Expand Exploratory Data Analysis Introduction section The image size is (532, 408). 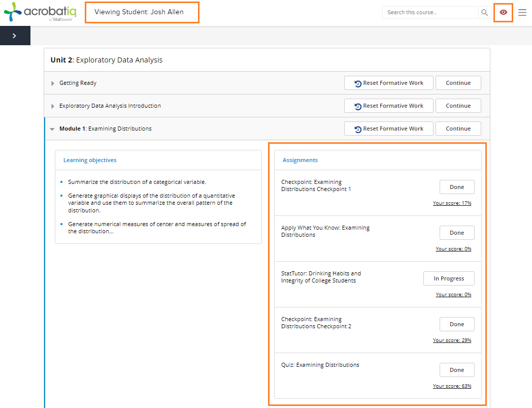pyautogui.click(x=52, y=106)
